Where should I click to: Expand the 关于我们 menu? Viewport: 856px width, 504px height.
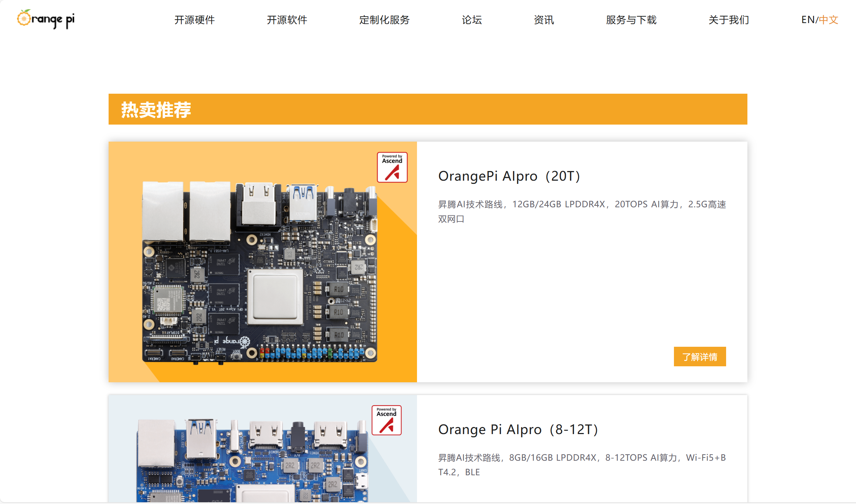point(729,20)
